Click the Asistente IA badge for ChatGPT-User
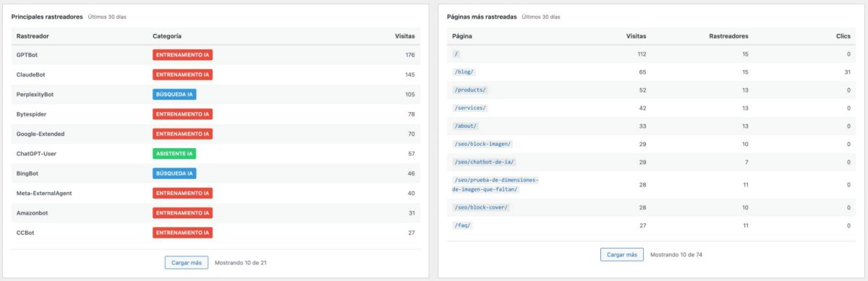The image size is (868, 281). [174, 153]
